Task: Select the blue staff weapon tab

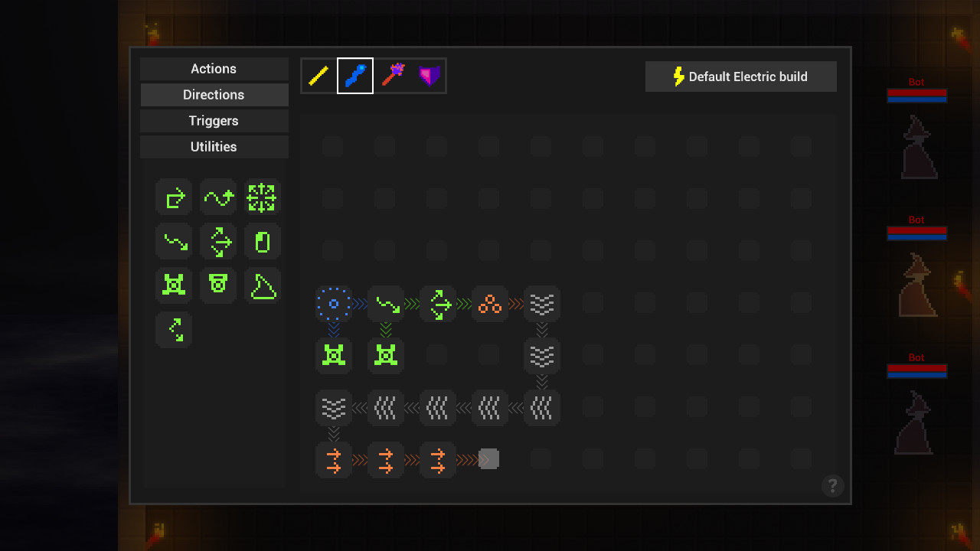Action: point(355,76)
